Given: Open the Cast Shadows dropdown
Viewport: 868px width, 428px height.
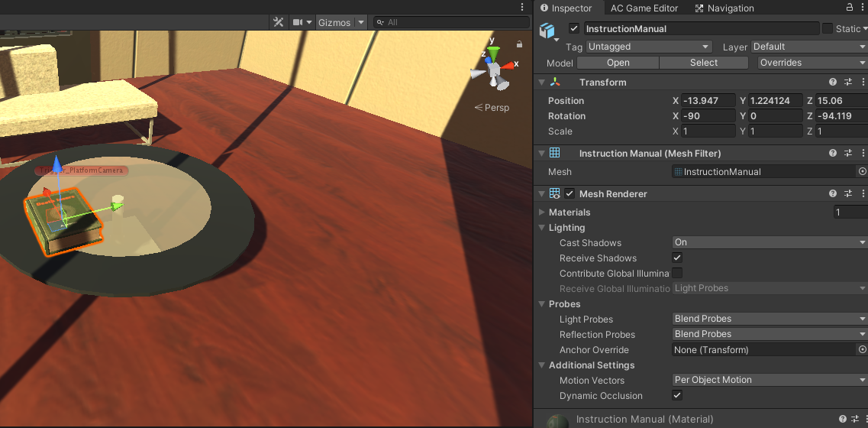Looking at the screenshot, I should tap(769, 242).
